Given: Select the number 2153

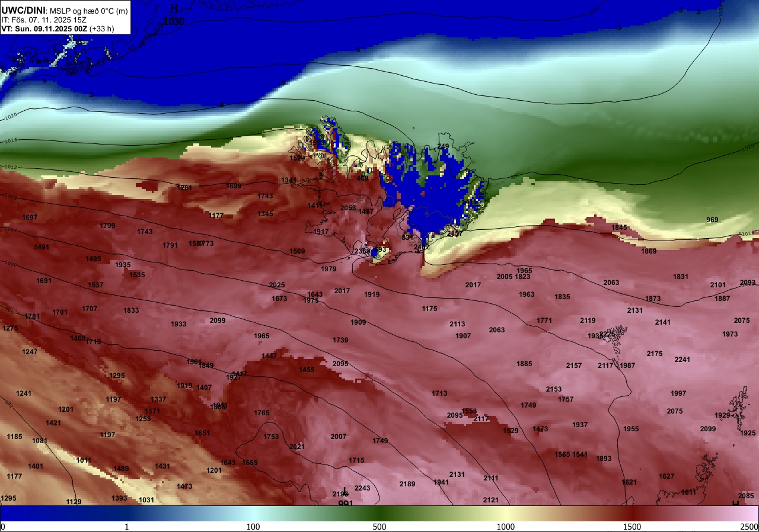Looking at the screenshot, I should click(554, 389).
